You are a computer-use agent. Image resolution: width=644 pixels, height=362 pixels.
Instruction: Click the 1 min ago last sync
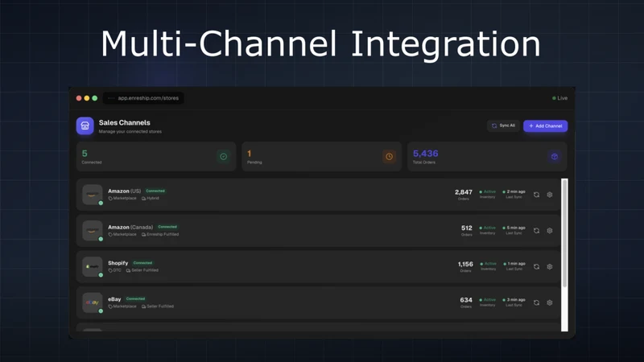pos(514,264)
